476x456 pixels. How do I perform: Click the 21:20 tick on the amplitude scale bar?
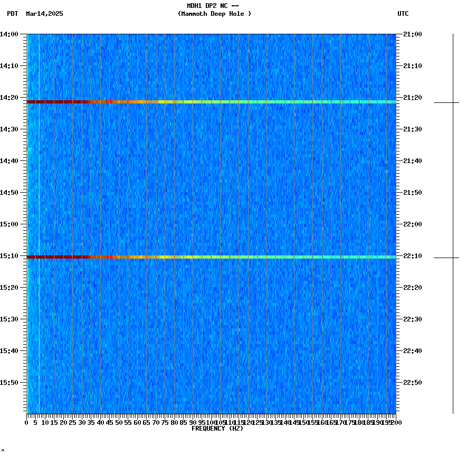(x=446, y=101)
